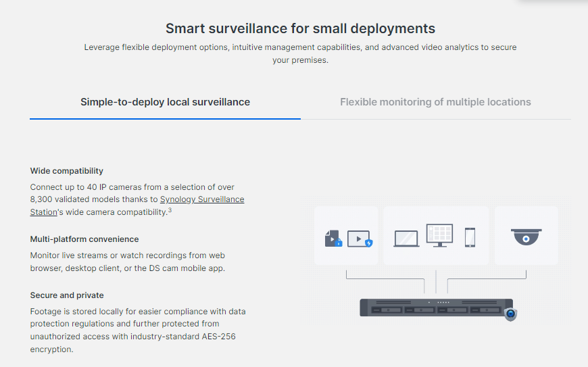The height and width of the screenshot is (367, 588).
Task: Click the Smart surveillance for small deployments heading
Action: click(x=300, y=28)
